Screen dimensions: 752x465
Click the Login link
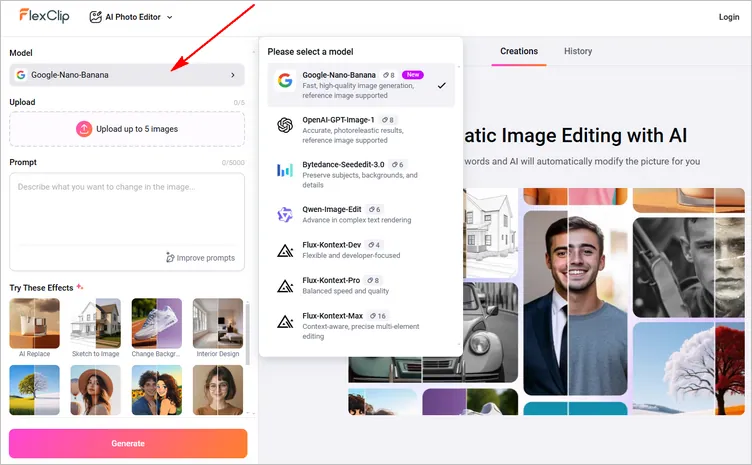(x=728, y=17)
